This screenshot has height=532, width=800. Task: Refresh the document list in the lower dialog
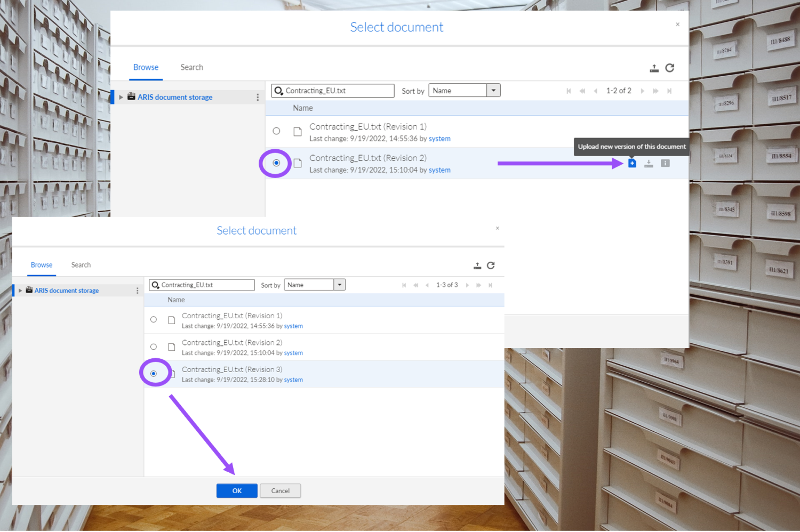491,265
